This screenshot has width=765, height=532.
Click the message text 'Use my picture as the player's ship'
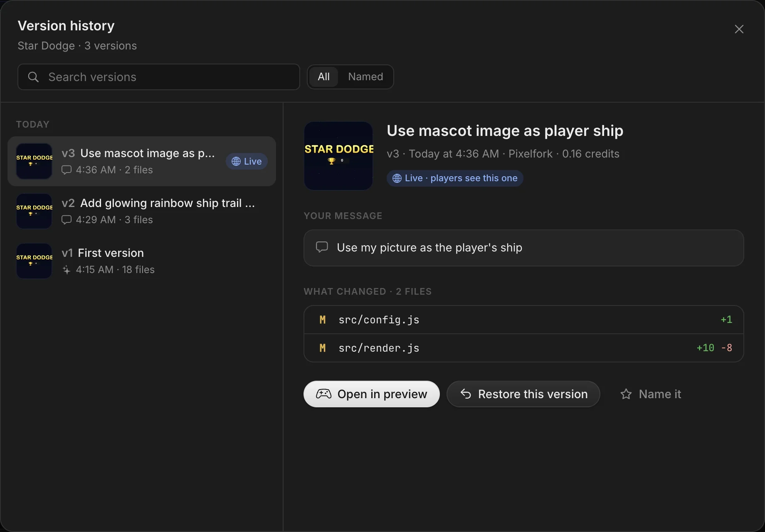tap(429, 248)
